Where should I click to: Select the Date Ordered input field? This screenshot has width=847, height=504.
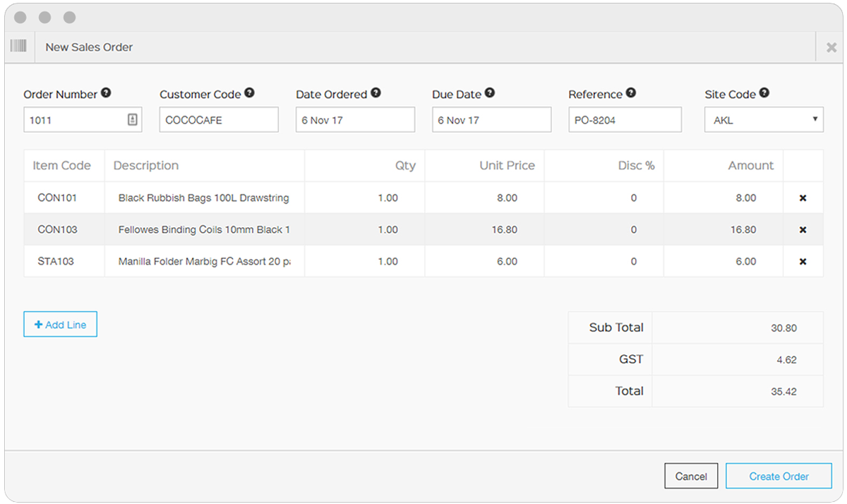pyautogui.click(x=355, y=120)
